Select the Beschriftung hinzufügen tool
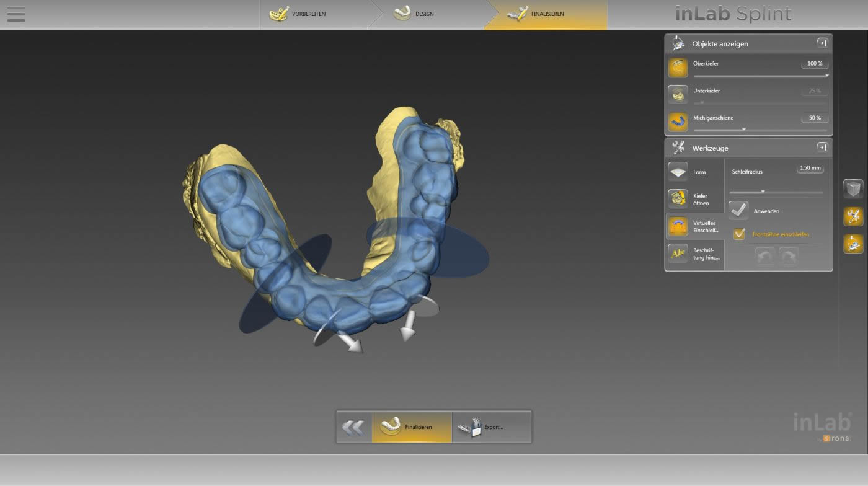The image size is (868, 486). (x=695, y=254)
